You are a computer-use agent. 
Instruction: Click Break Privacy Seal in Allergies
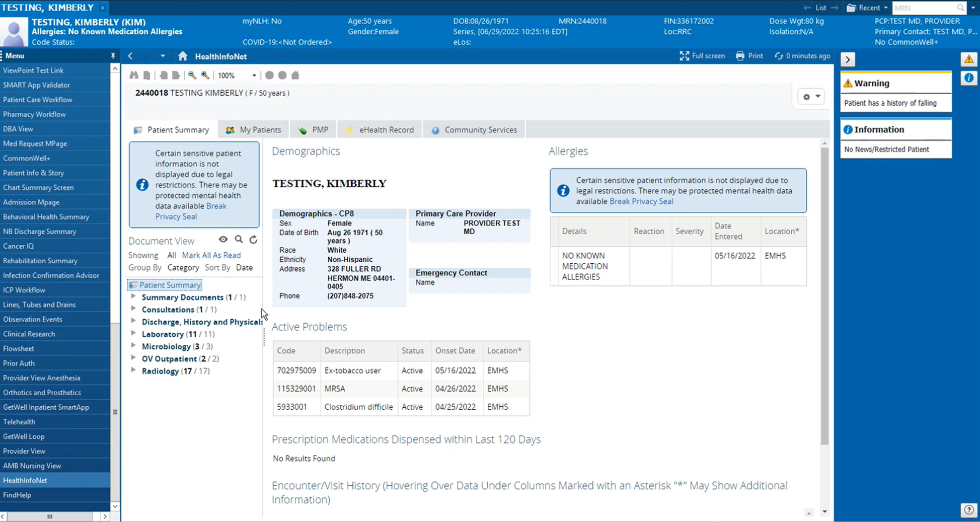pyautogui.click(x=641, y=201)
